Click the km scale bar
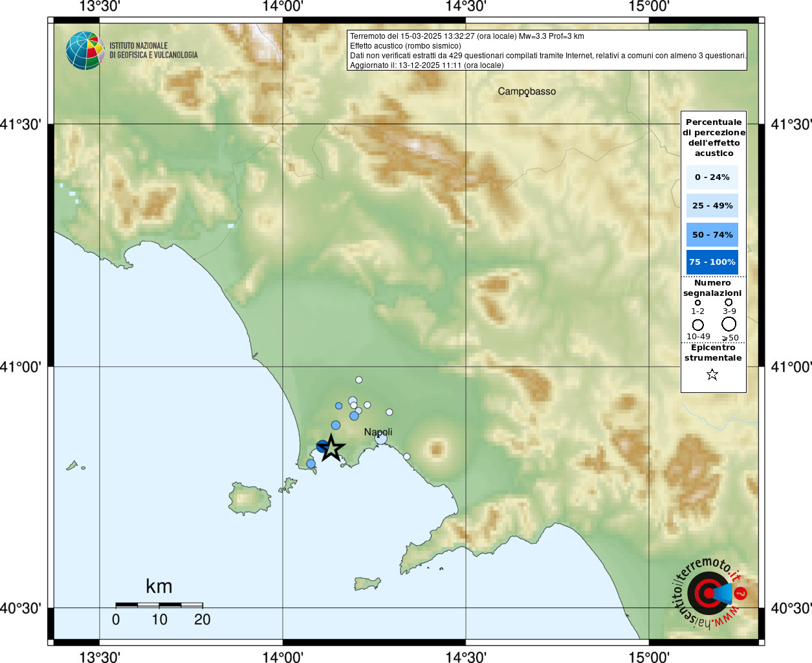This screenshot has width=812, height=663. point(159,605)
